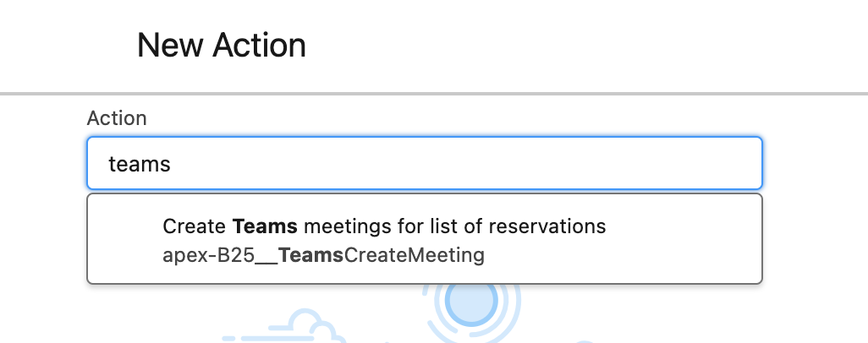This screenshot has width=868, height=343.
Task: Click the blank icon area of the suggestion
Action: click(125, 241)
